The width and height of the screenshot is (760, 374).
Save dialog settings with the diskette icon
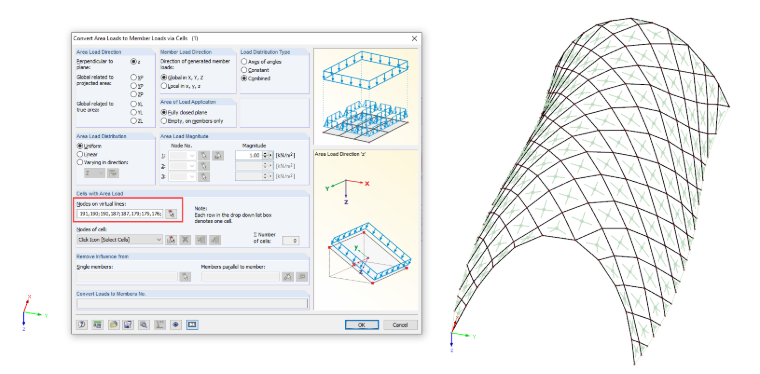pos(128,325)
